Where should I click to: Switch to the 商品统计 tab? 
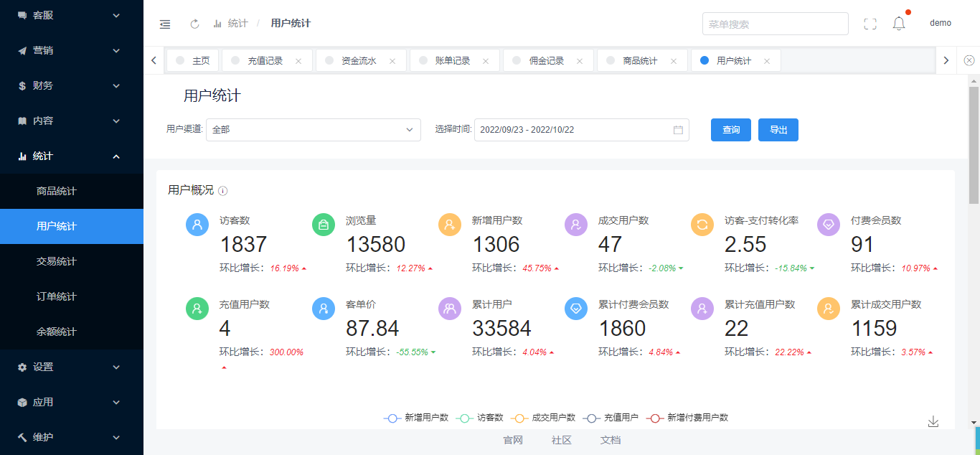click(639, 61)
